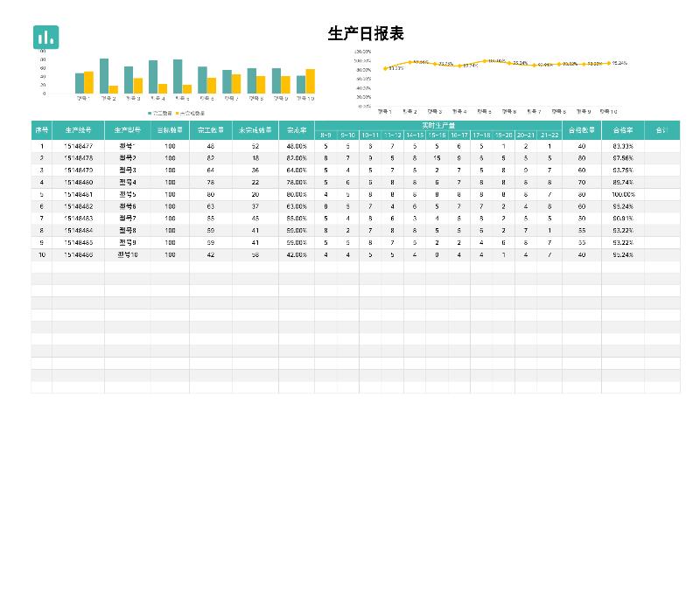
Task: Select the 型号5 model cell in table
Action: click(127, 194)
